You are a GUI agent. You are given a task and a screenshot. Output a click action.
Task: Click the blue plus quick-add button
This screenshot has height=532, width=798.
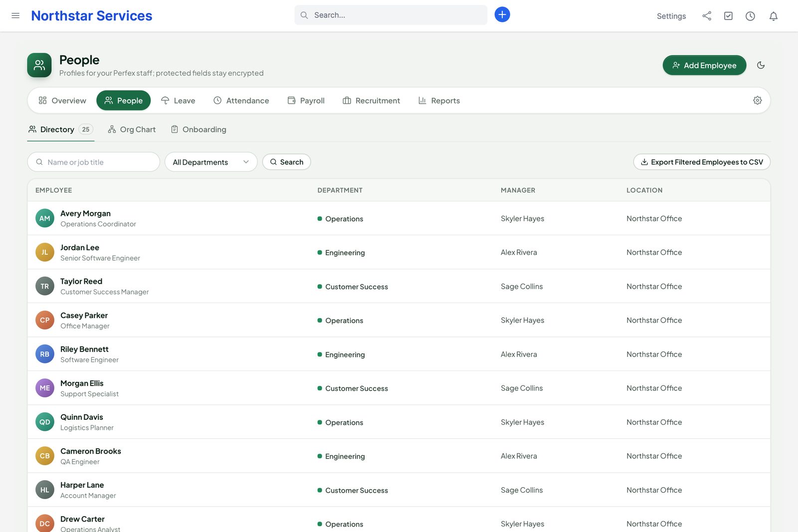tap(502, 15)
